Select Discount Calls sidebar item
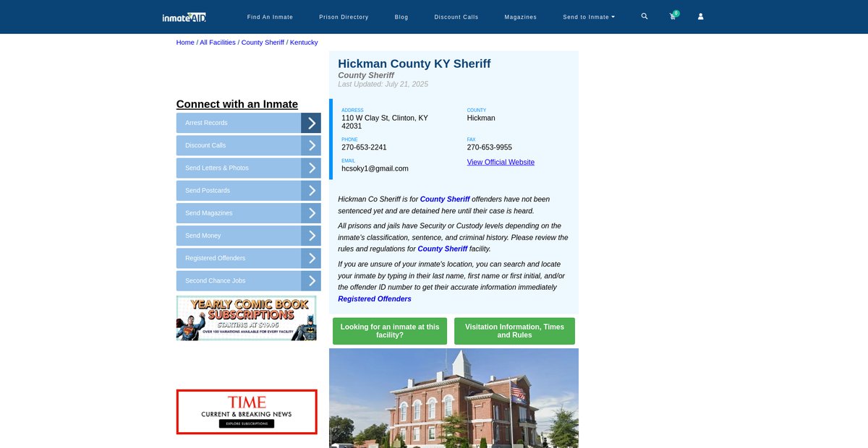Screen dimensions: 868x448 pyautogui.click(x=239, y=145)
